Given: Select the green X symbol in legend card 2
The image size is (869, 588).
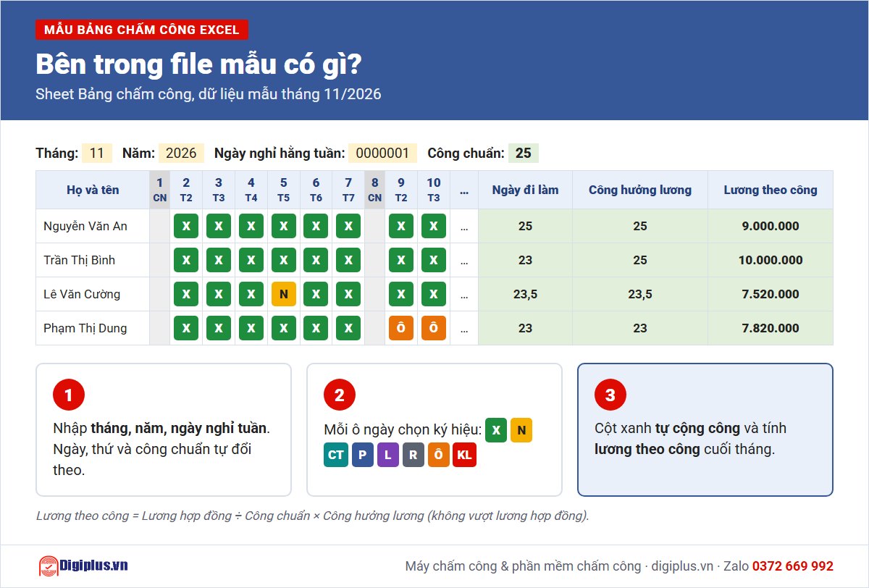Looking at the screenshot, I should [x=496, y=430].
